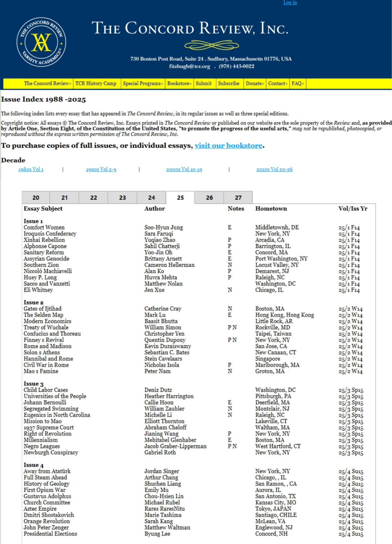Jump to 1990s Vol 2-9 decade
Image resolution: width=392 pixels, height=544 pixels.
101,169
